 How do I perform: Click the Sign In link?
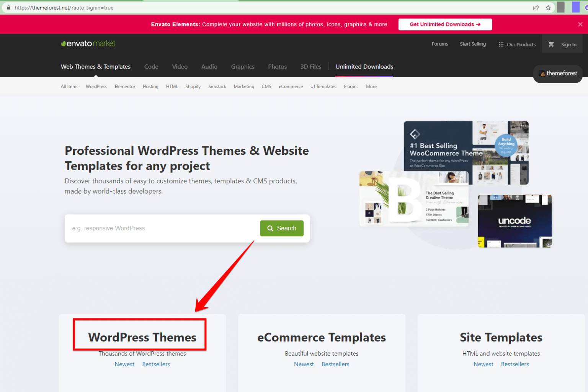pos(569,44)
